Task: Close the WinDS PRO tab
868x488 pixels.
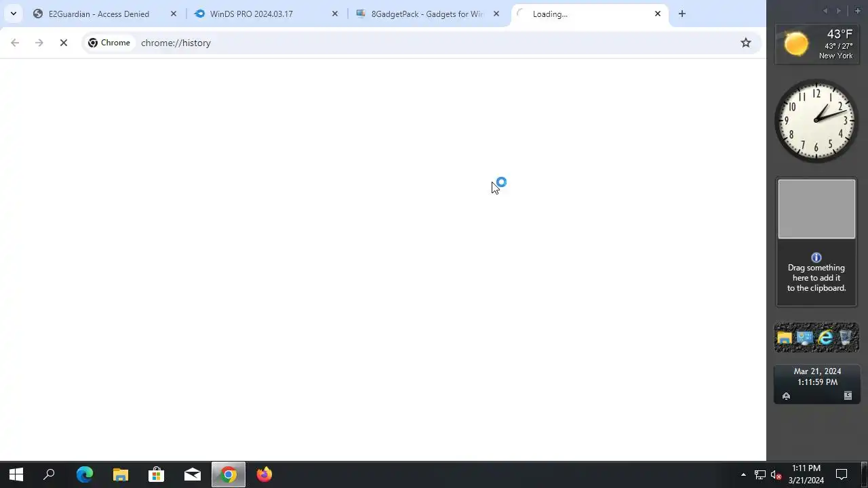Action: 335,14
